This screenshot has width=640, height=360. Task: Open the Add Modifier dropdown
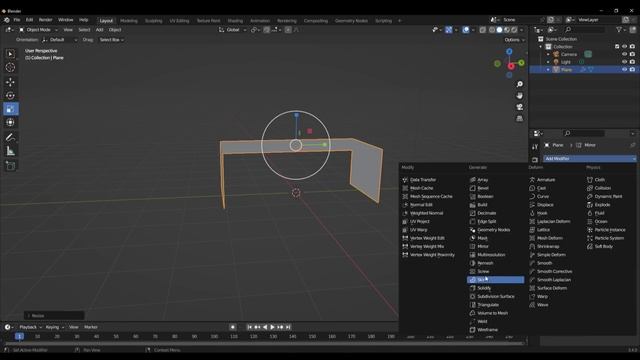(x=589, y=158)
